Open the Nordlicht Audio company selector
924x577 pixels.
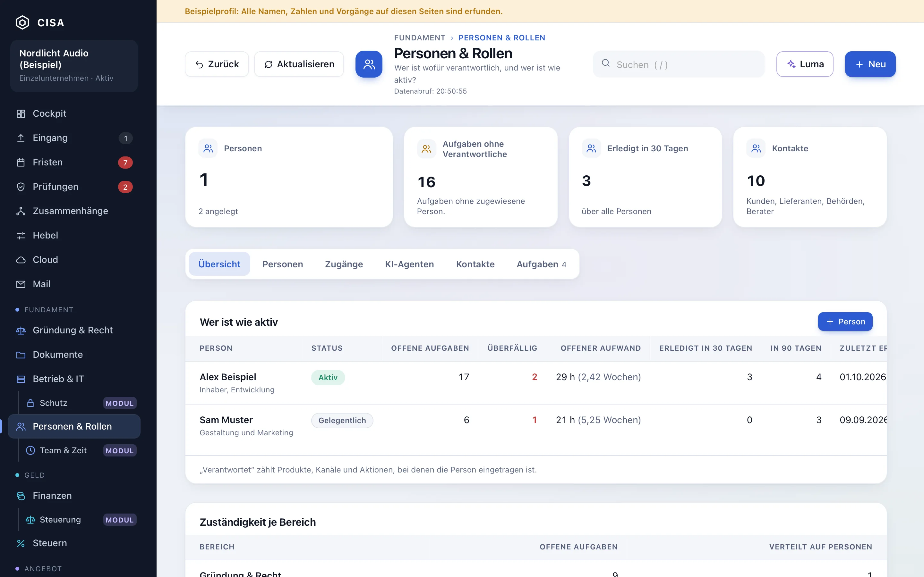[x=74, y=66]
